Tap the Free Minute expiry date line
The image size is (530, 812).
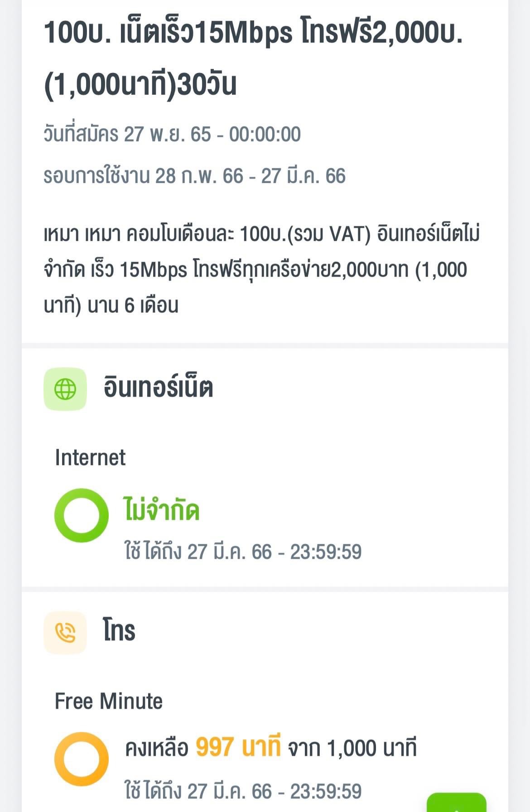(243, 792)
